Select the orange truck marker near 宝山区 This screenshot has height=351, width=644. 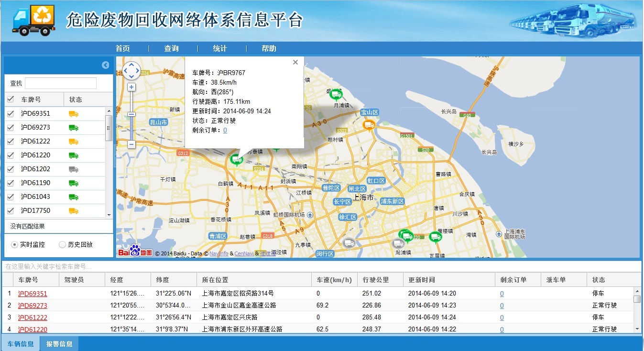pyautogui.click(x=369, y=125)
